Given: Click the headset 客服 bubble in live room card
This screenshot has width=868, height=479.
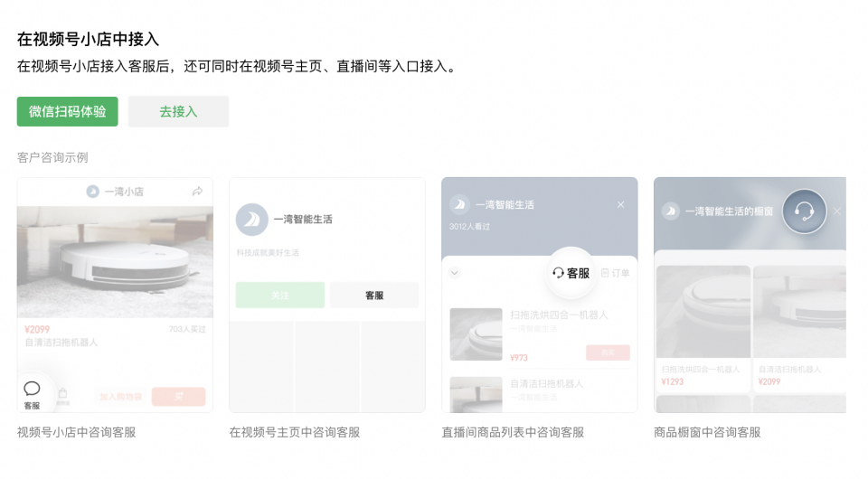Looking at the screenshot, I should coord(571,273).
